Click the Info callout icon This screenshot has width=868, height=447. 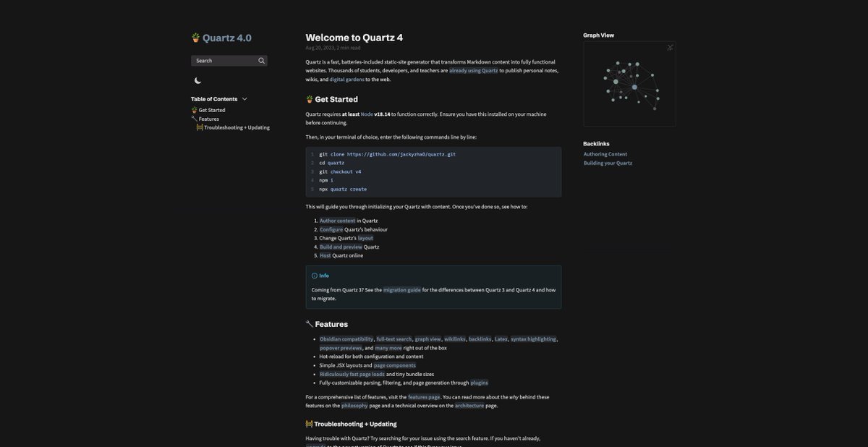tap(315, 276)
